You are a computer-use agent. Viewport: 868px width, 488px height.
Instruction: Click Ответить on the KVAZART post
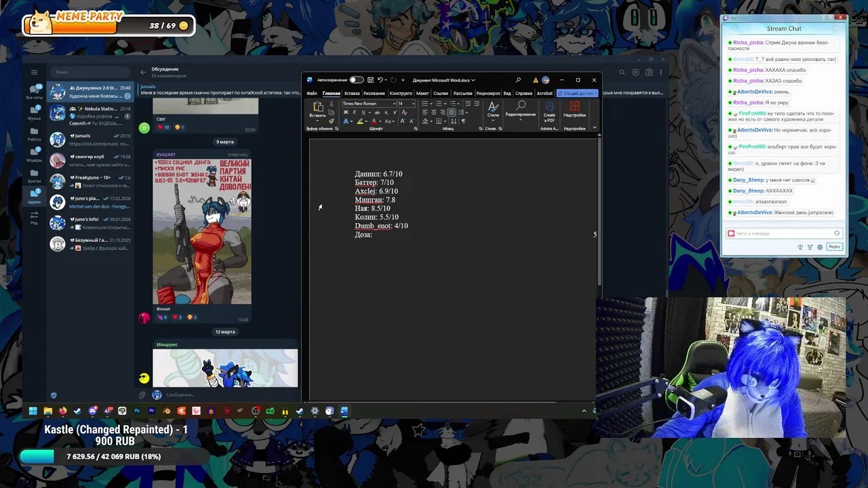(x=237, y=155)
